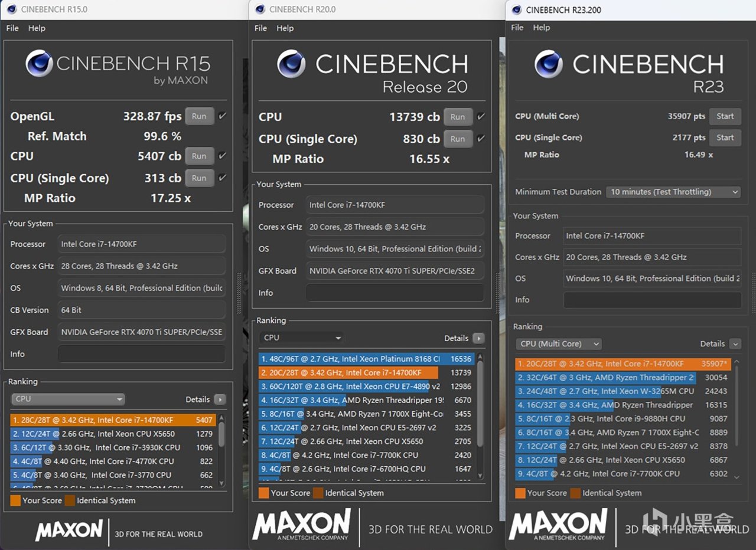Open the File menu in Cinebench R15
The width and height of the screenshot is (756, 550).
tap(12, 28)
